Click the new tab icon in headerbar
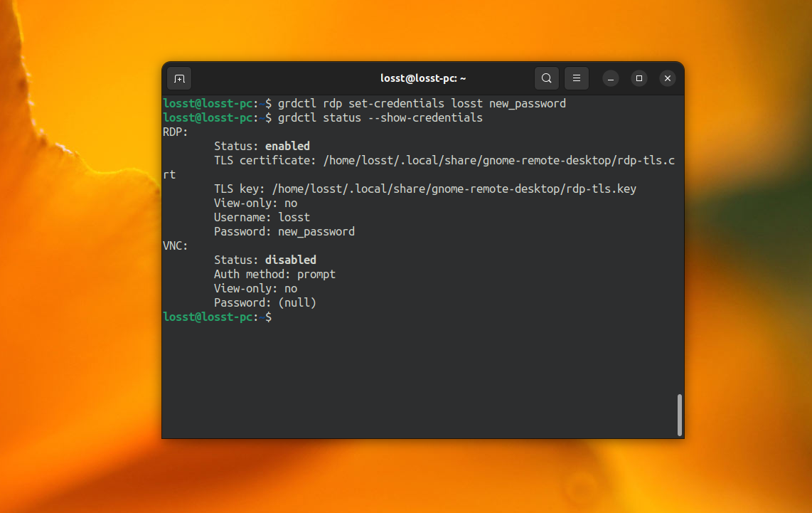This screenshot has height=513, width=812. (x=178, y=78)
